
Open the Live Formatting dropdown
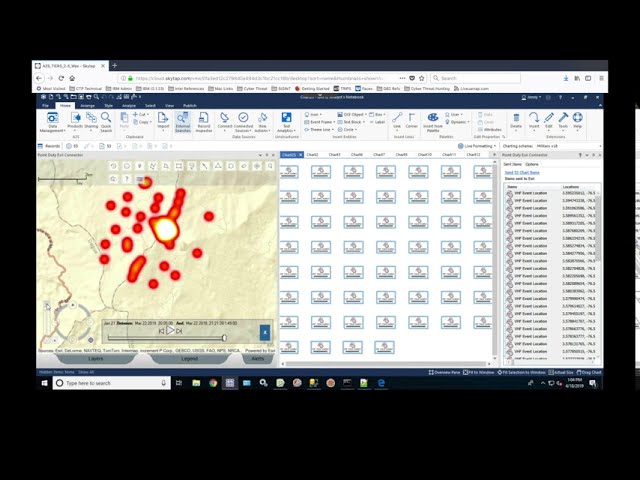pos(477,146)
